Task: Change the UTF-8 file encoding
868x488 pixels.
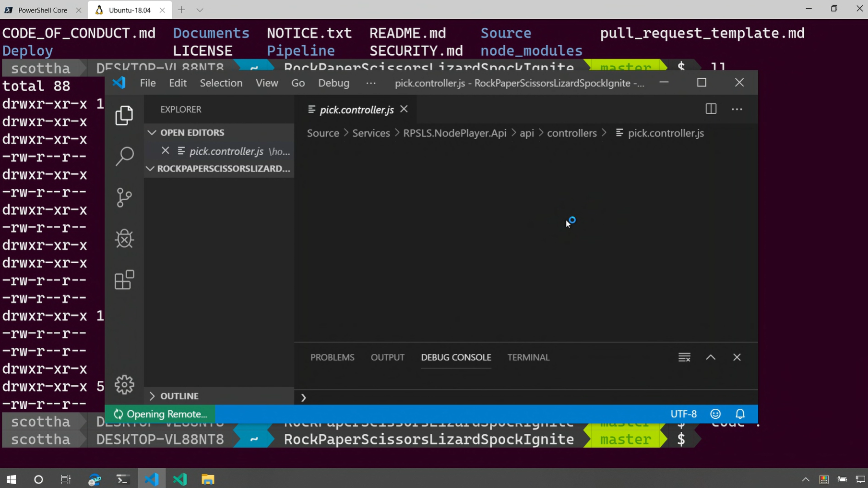Action: 684,414
